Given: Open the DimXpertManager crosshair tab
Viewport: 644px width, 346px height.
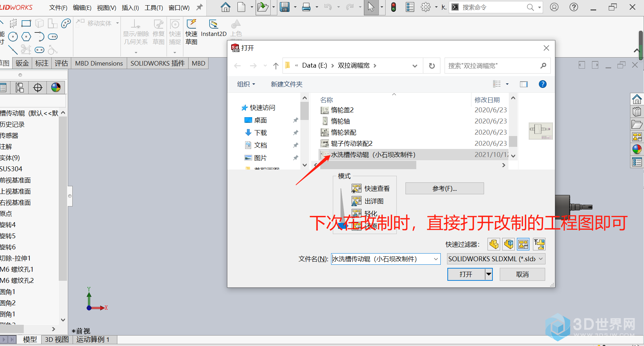Looking at the screenshot, I should tap(38, 88).
